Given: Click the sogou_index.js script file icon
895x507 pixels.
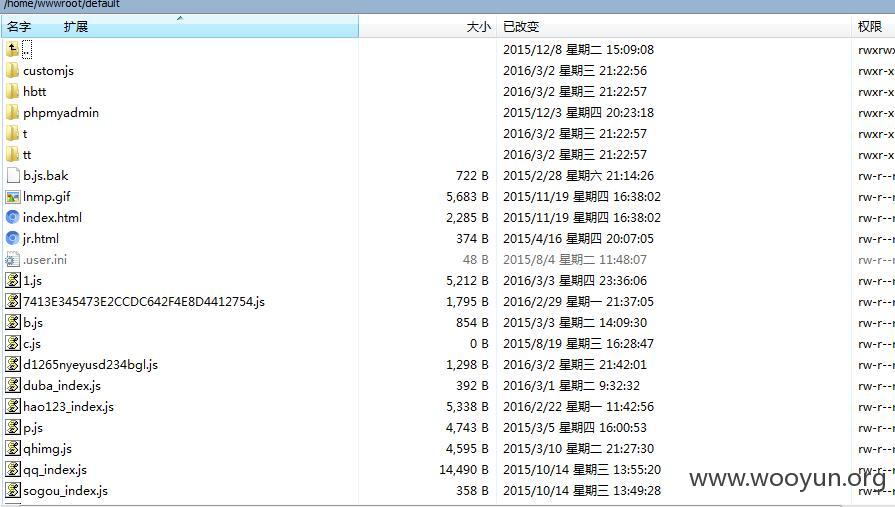Looking at the screenshot, I should point(13,490).
